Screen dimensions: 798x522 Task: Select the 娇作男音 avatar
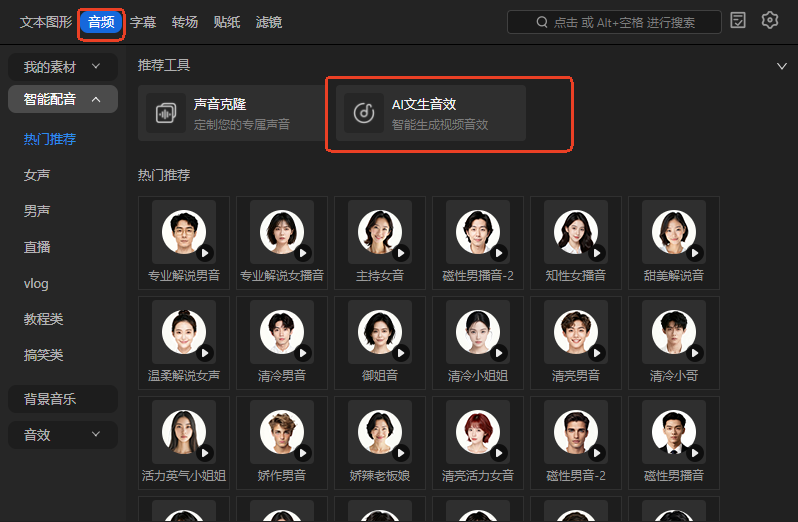coord(282,432)
